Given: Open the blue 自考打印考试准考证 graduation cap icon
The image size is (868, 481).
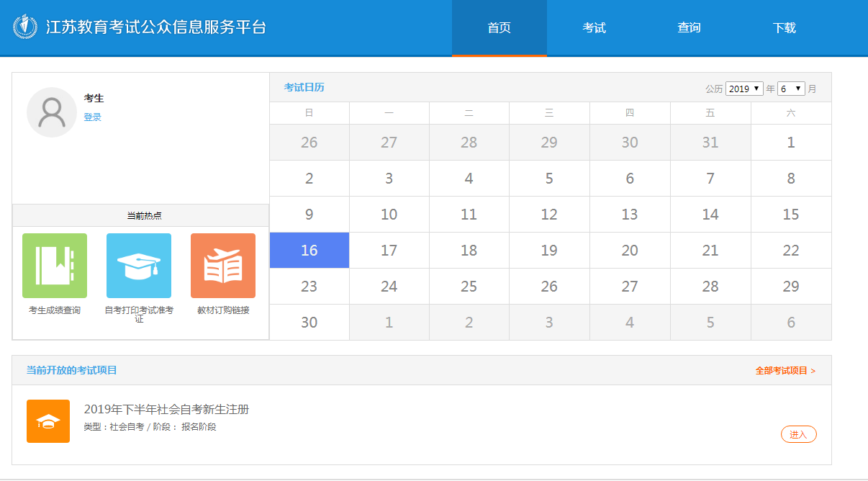Looking at the screenshot, I should [x=139, y=266].
